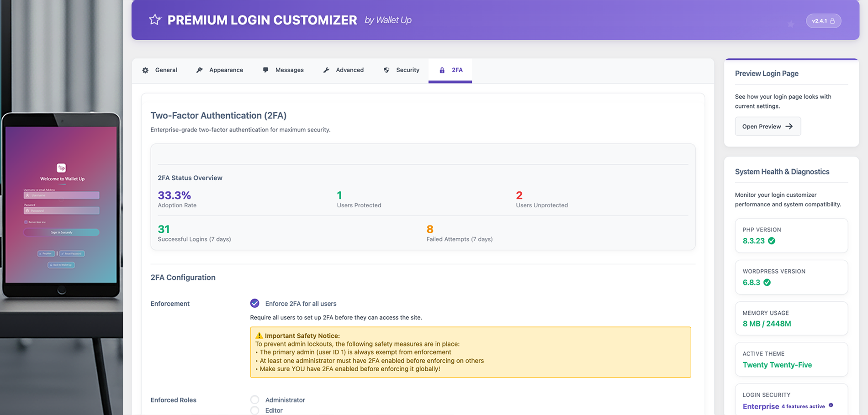Click the gear icon on the General tab
The width and height of the screenshot is (868, 415).
[145, 70]
